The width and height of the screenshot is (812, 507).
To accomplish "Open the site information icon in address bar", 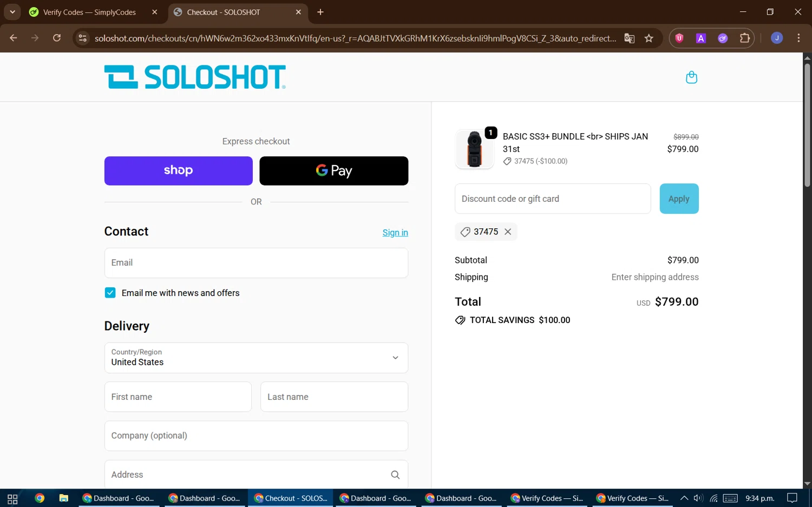I will 82,38.
